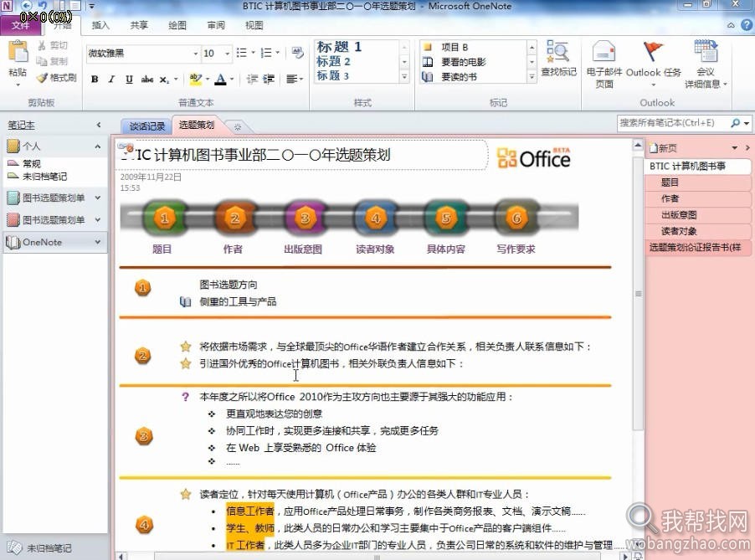Open the font name 微软雅黑 dropdown

(196, 54)
